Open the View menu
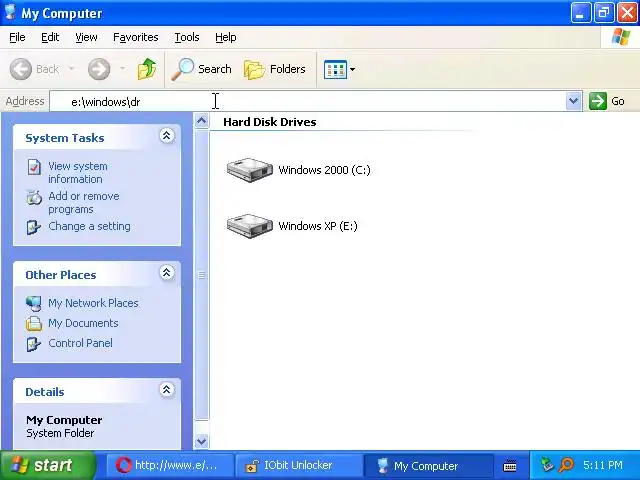Viewport: 640px width, 480px height. tap(86, 37)
